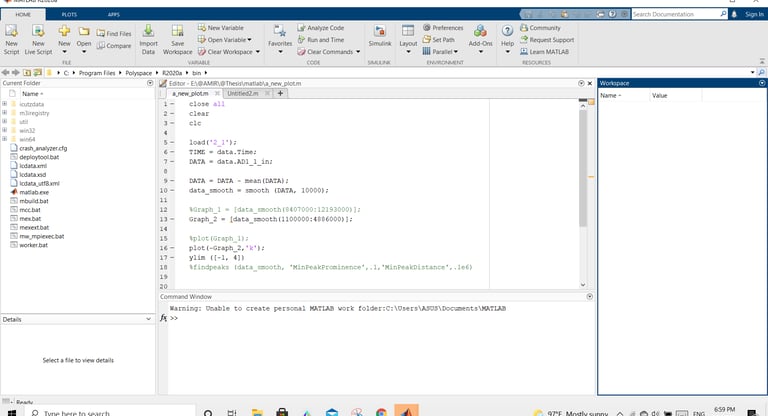Image resolution: width=768 pixels, height=416 pixels.
Task: Click Sign In link
Action: [x=754, y=14]
